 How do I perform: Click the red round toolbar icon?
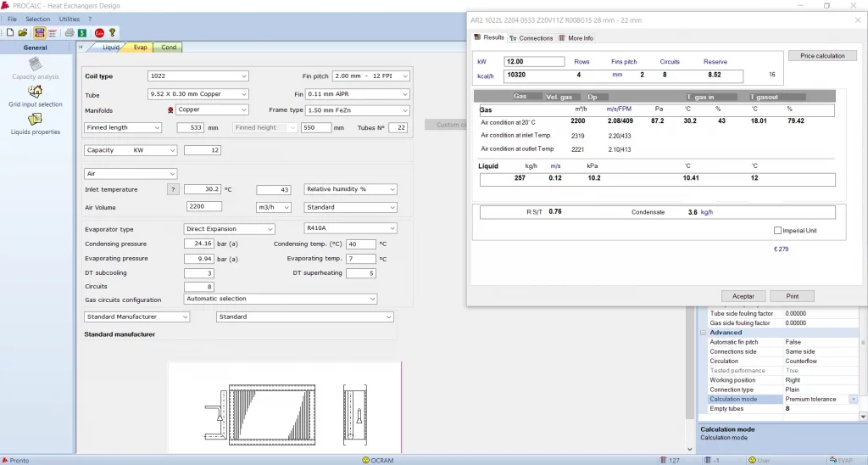click(100, 33)
